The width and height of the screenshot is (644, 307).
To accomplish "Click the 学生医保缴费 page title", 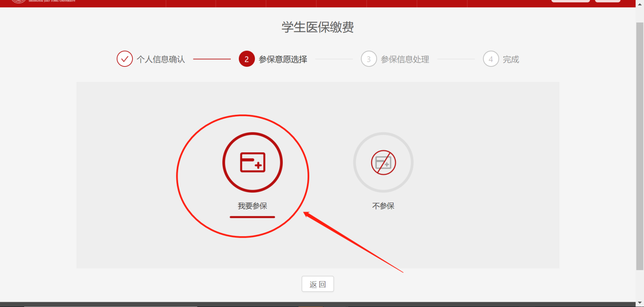I will point(317,27).
